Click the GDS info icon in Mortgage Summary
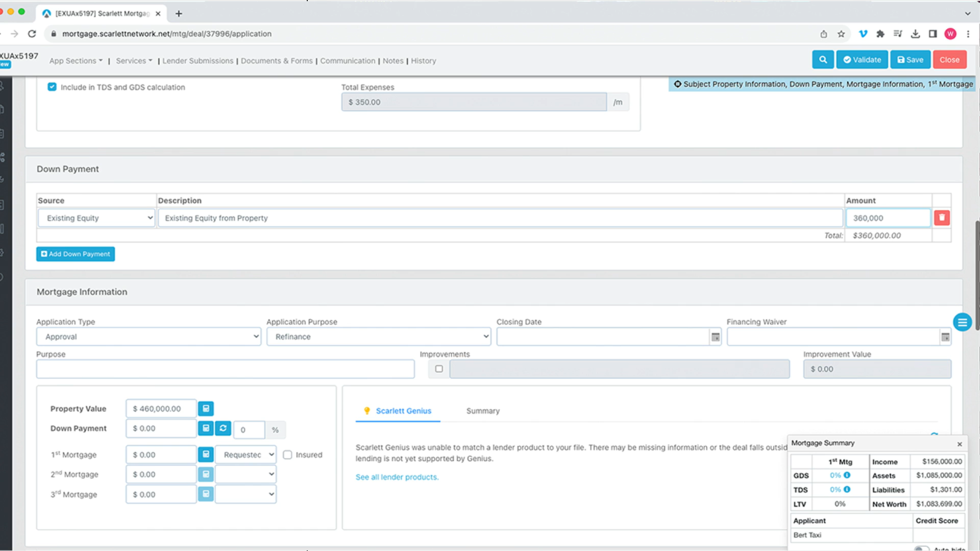The image size is (980, 551). 847,475
